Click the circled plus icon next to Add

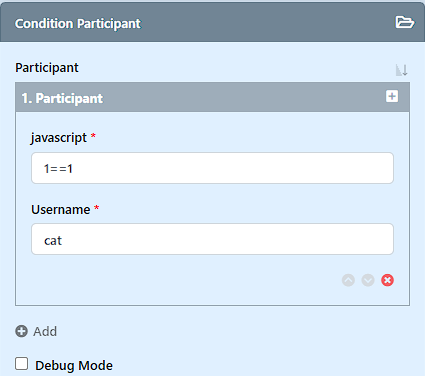[21, 331]
